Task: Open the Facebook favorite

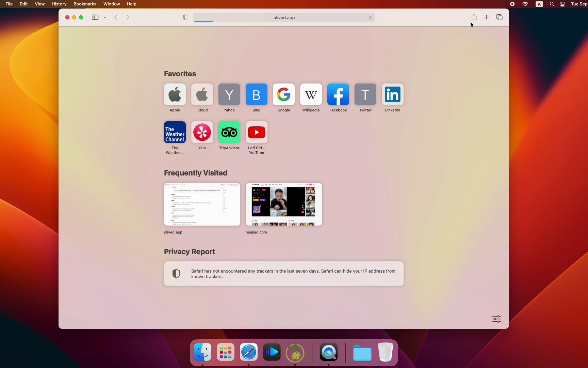Action: coord(338,94)
